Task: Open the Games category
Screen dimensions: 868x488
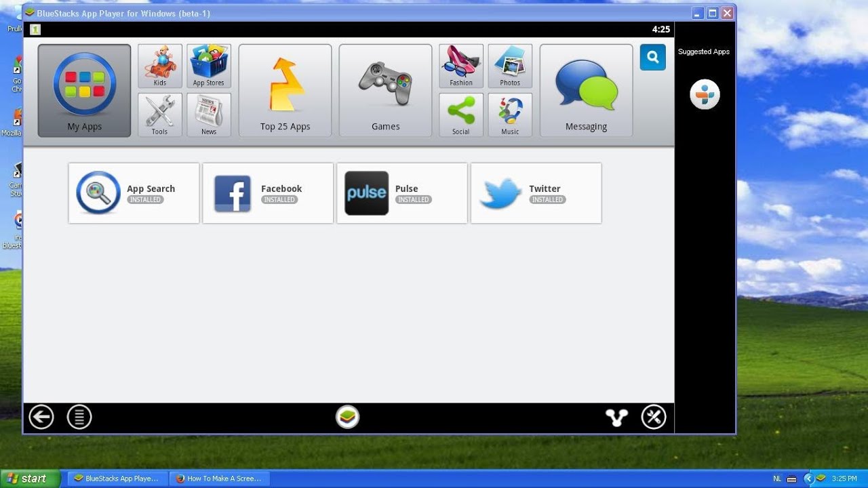Action: [x=385, y=91]
